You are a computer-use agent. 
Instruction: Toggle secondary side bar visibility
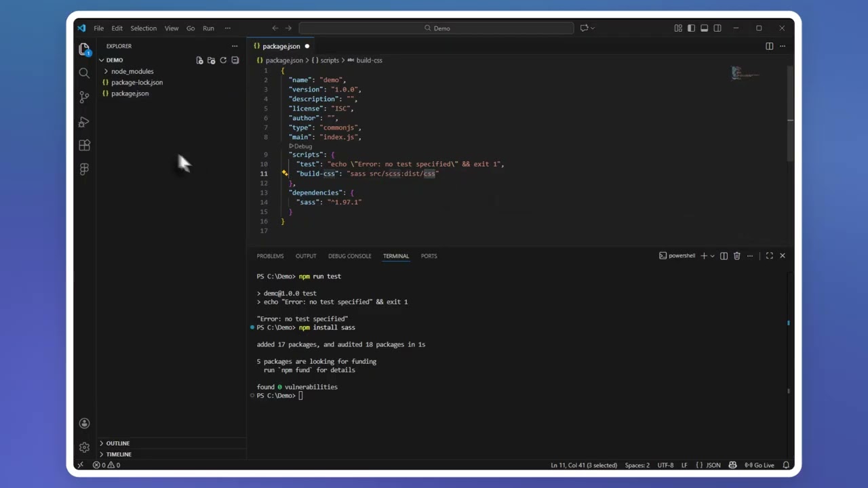[717, 28]
